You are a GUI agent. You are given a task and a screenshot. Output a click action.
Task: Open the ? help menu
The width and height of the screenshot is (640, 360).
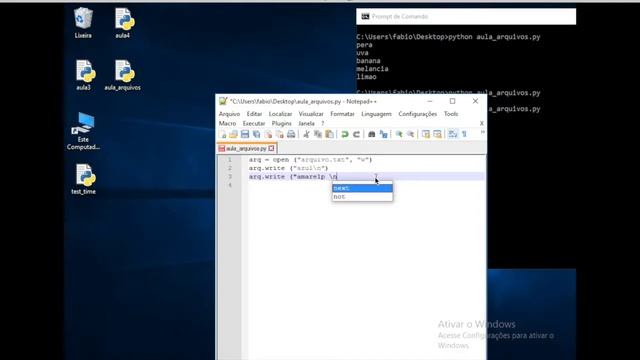click(x=322, y=123)
